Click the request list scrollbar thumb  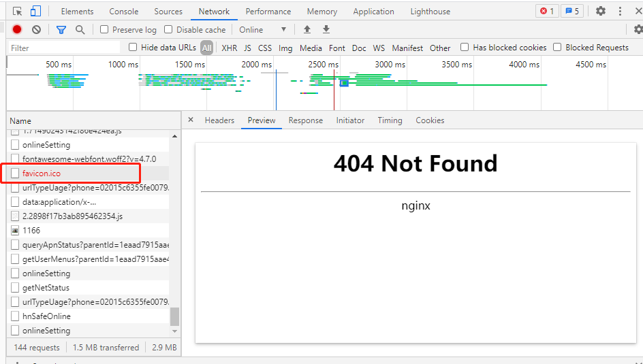coord(174,316)
